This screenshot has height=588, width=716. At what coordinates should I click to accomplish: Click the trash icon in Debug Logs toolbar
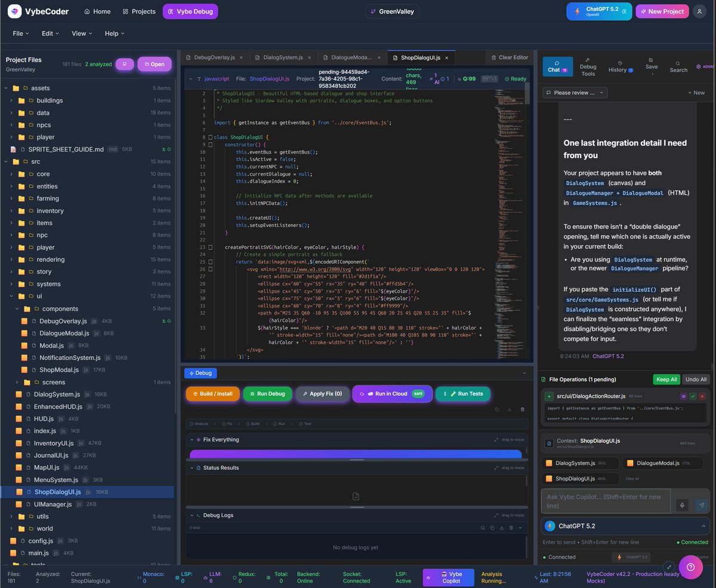tap(511, 528)
